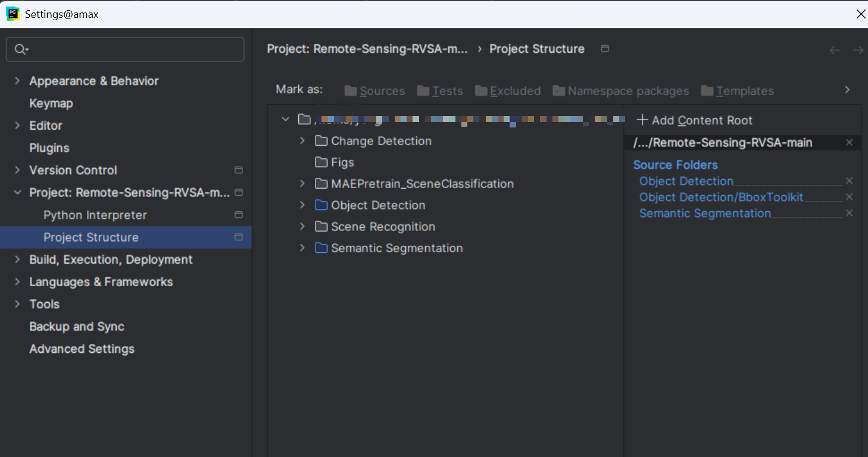Collapse the Project: Remote-Sensing-RVSA settings group
Screen dimensions: 868x457
(x=17, y=193)
